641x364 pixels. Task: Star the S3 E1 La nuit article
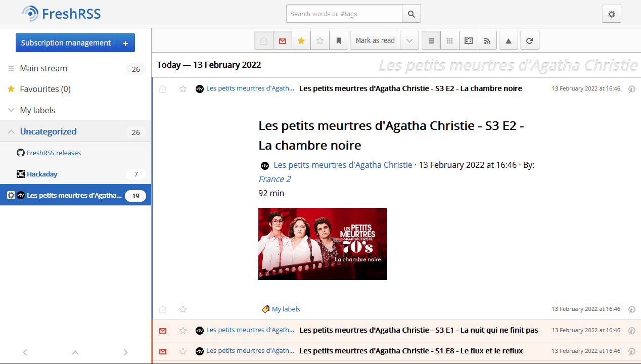183,331
